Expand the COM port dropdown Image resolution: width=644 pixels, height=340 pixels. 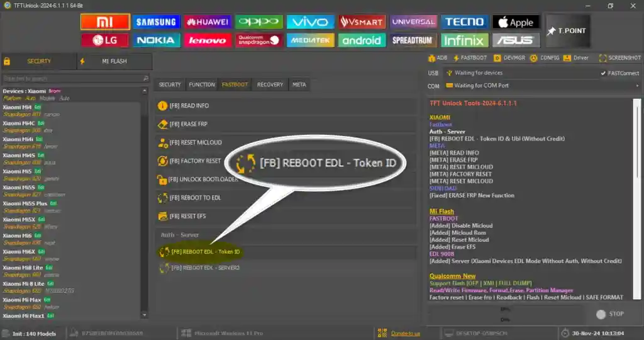(x=638, y=86)
